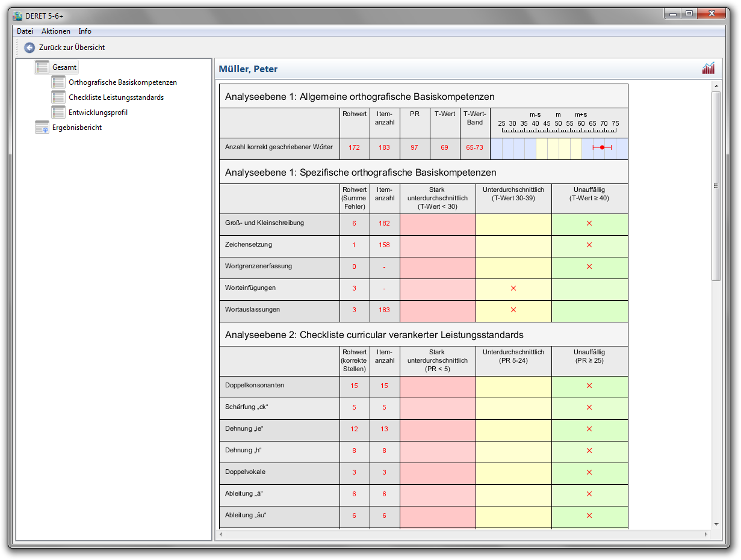This screenshot has height=560, width=741.
Task: Open the Datei menu
Action: tap(25, 31)
